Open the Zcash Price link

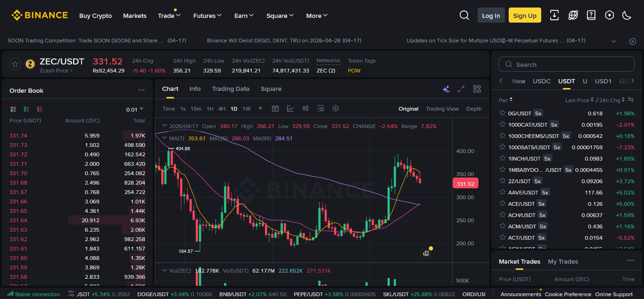coord(56,71)
